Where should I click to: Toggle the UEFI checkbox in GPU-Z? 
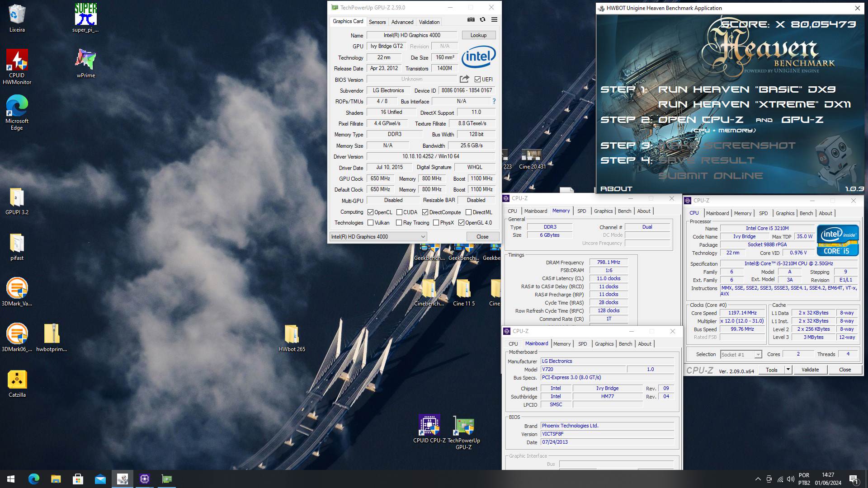477,80
